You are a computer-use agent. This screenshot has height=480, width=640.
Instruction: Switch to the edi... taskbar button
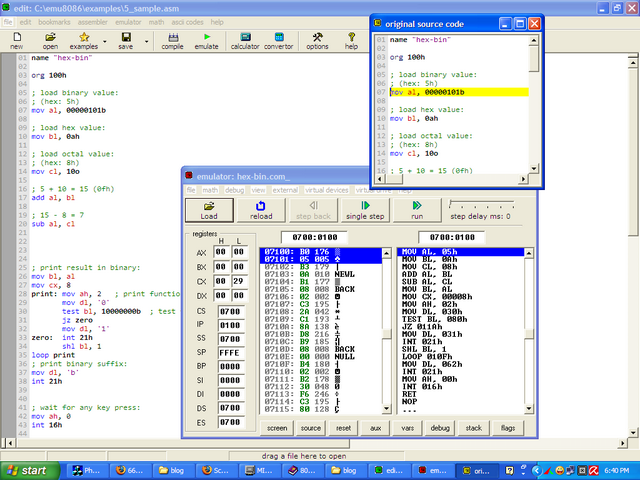click(x=389, y=471)
